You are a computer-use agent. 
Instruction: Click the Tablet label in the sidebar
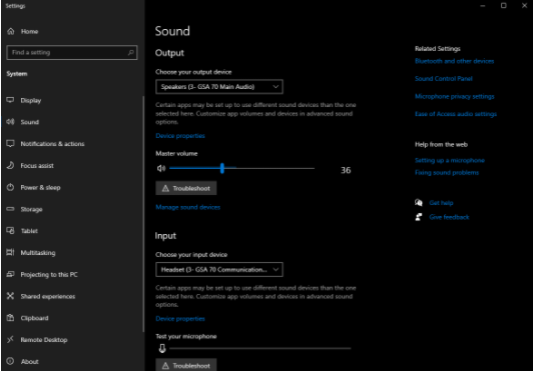[29, 231]
